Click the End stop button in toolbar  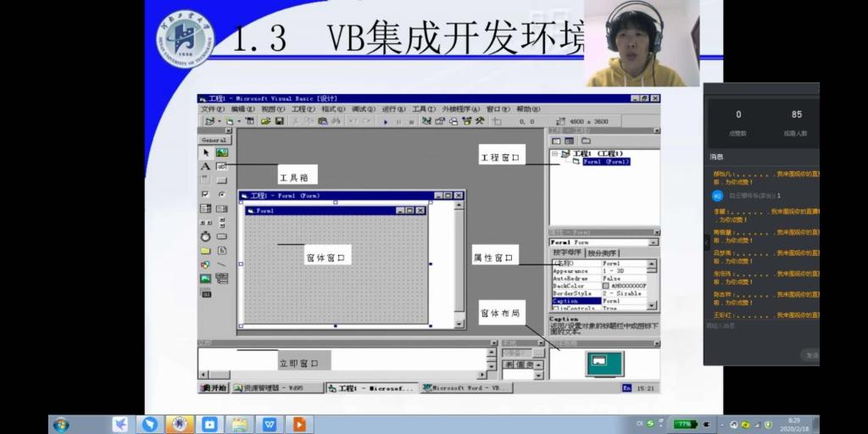411,122
